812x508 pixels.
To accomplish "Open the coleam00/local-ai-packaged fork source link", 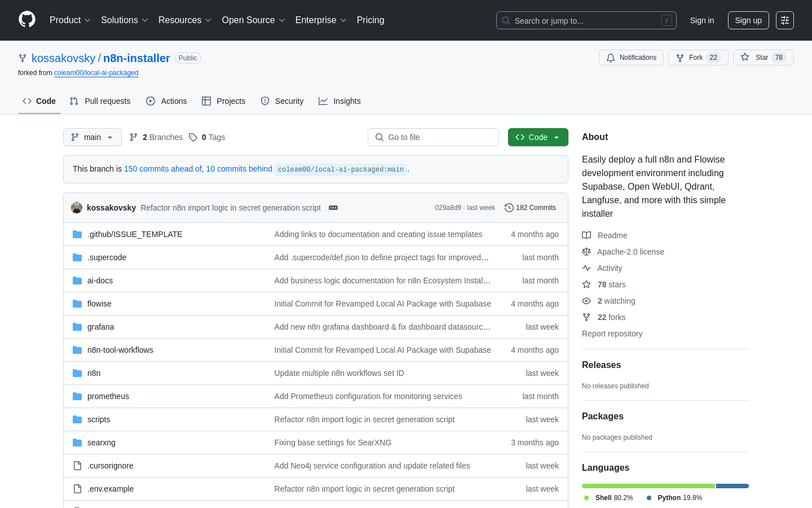I will pyautogui.click(x=96, y=73).
